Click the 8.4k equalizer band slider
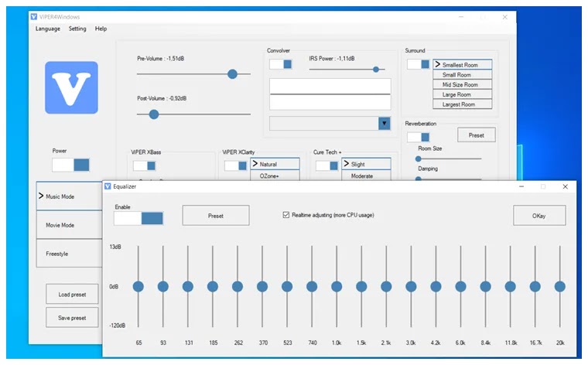 click(x=486, y=287)
